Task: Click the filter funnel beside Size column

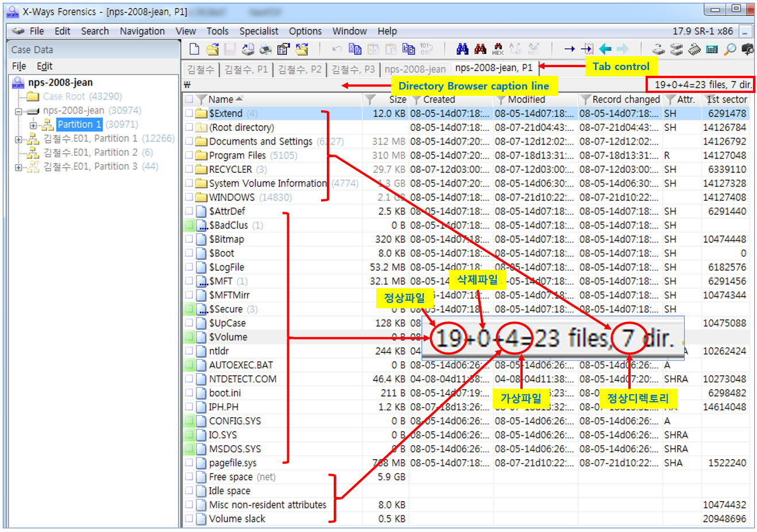Action: [x=370, y=99]
